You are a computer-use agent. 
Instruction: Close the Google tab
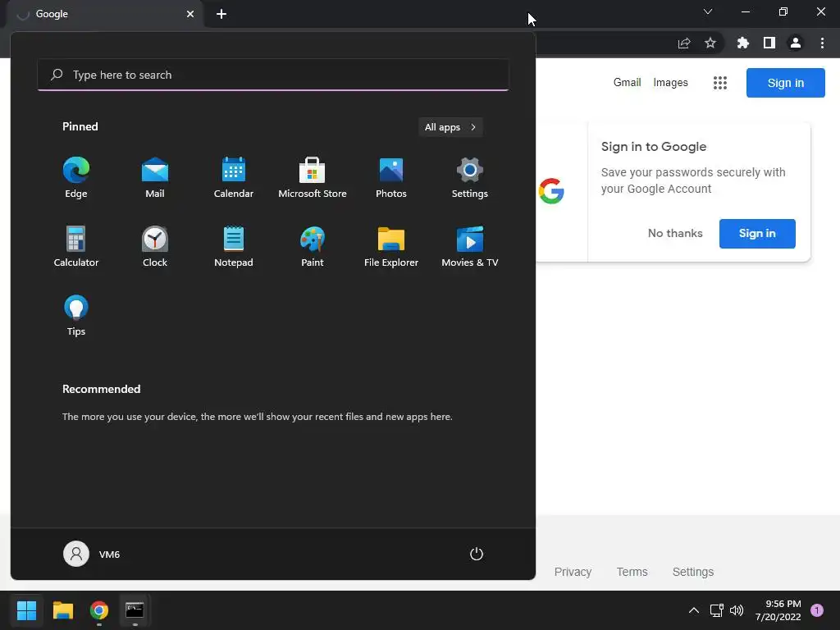click(190, 14)
